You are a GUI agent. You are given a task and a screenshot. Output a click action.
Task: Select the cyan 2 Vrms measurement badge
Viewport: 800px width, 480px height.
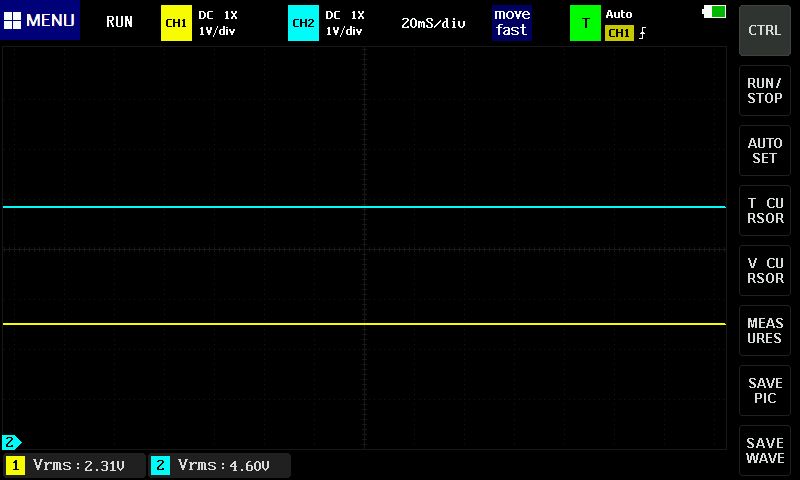[161, 465]
